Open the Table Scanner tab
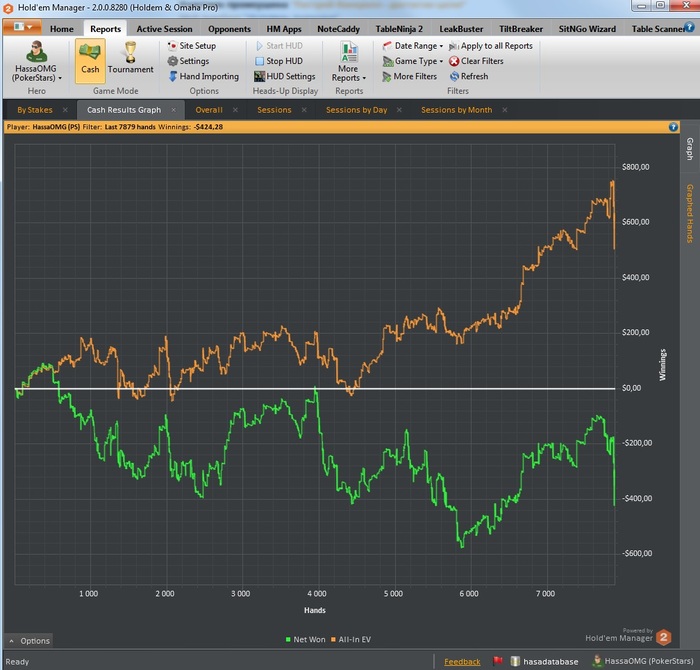The height and width of the screenshot is (670, 700). coord(657,29)
